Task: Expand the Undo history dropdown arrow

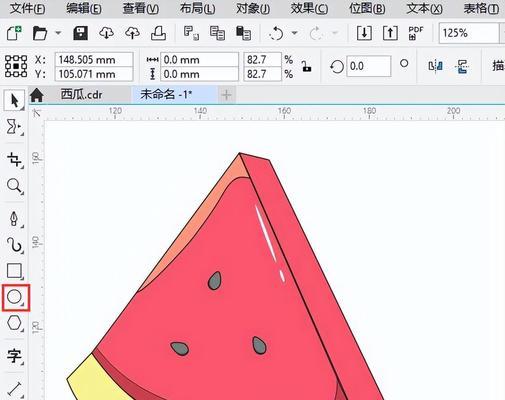Action: tap(294, 33)
